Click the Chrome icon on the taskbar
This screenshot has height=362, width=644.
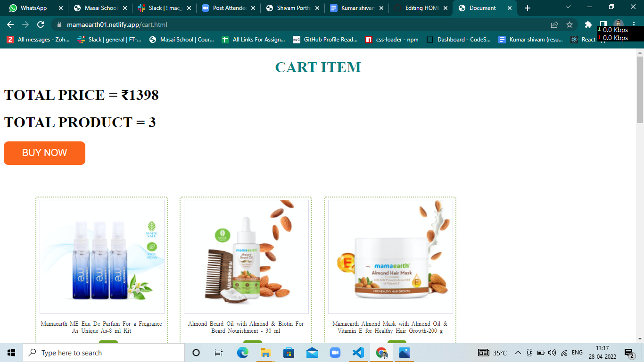[381, 353]
